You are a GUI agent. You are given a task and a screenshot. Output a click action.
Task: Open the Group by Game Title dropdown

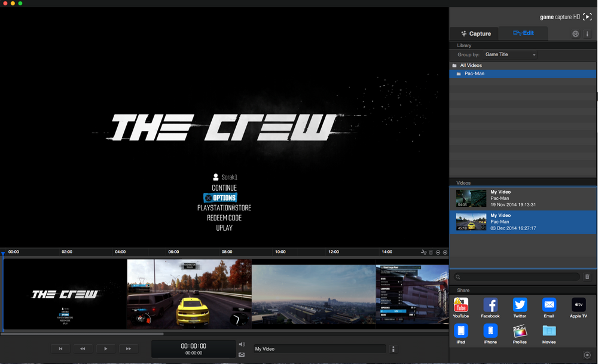(510, 54)
